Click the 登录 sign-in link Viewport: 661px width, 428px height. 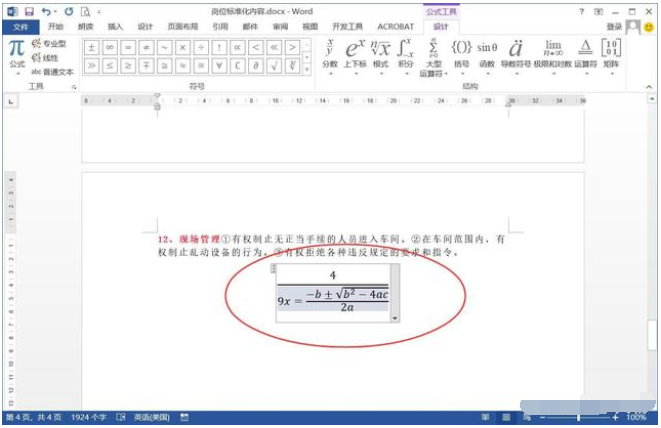coord(614,26)
